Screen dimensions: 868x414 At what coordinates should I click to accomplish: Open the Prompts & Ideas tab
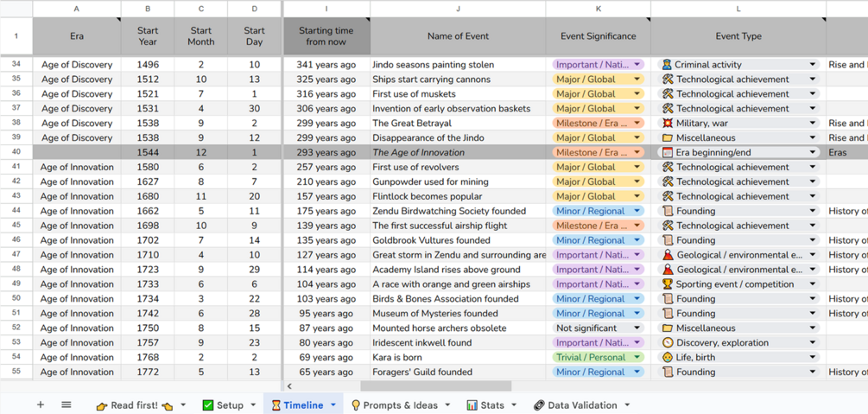tap(395, 405)
